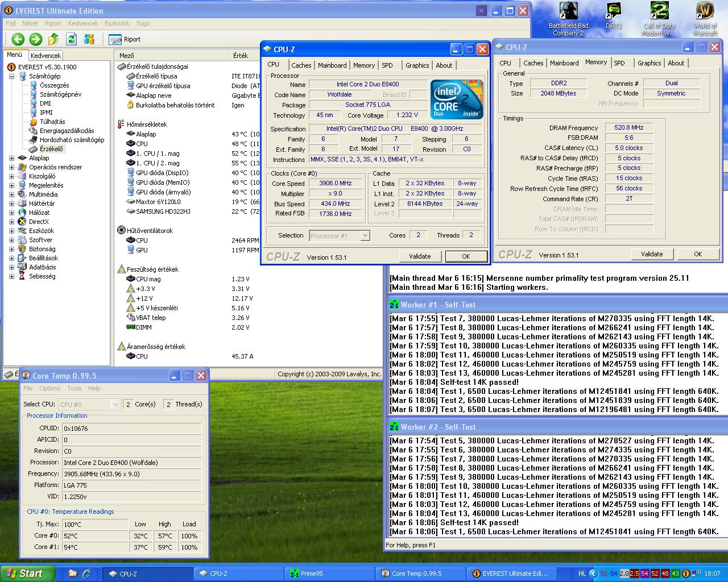The width and height of the screenshot is (728, 582).
Task: Expand the Alaplap tree node
Action: click(x=12, y=158)
